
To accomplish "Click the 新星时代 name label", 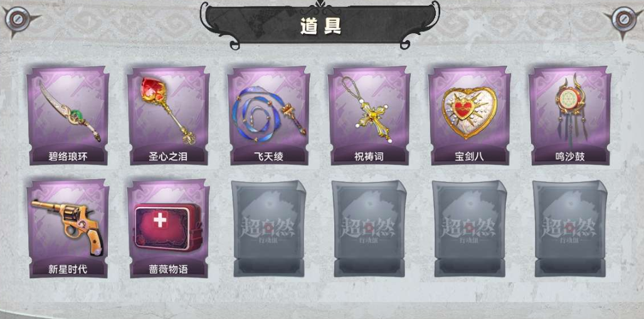I will pos(68,269).
